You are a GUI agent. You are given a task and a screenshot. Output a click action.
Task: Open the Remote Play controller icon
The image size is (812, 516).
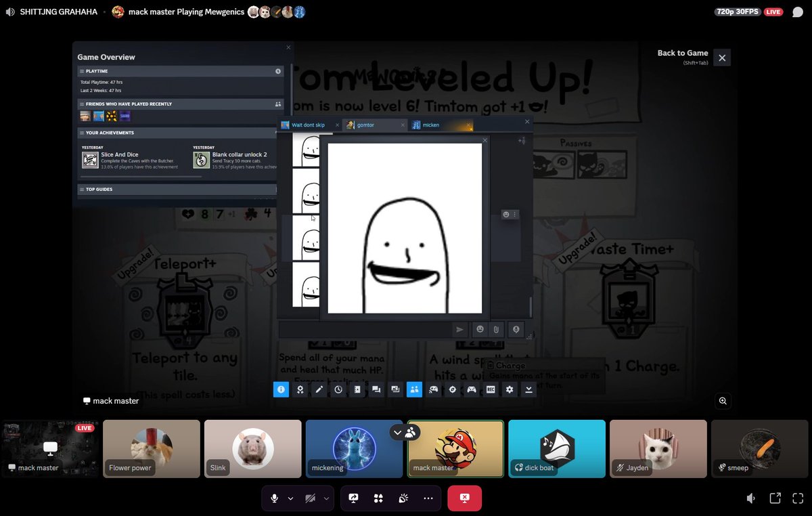point(434,389)
